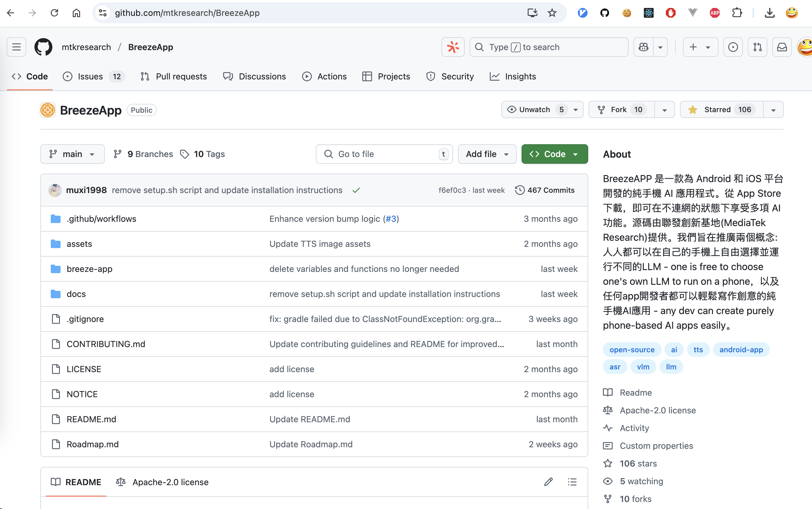Open the GitHub hamburger navigation menu
Viewport: 812px width, 509px height.
16,47
